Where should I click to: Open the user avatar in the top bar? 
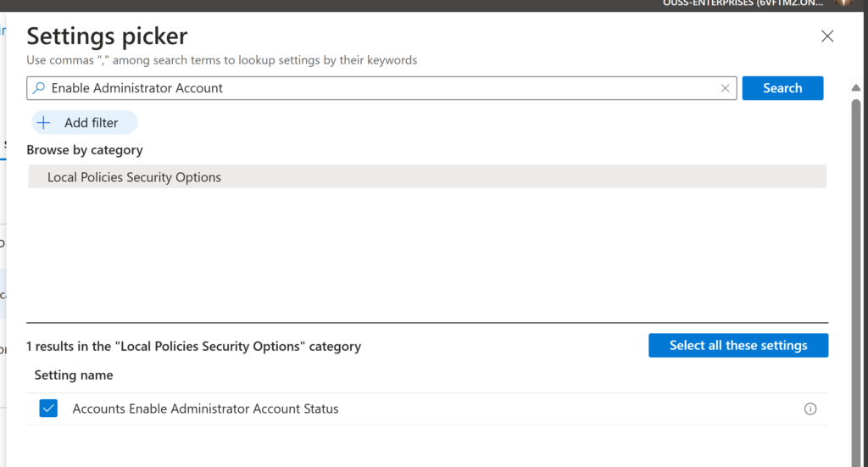[x=842, y=3]
